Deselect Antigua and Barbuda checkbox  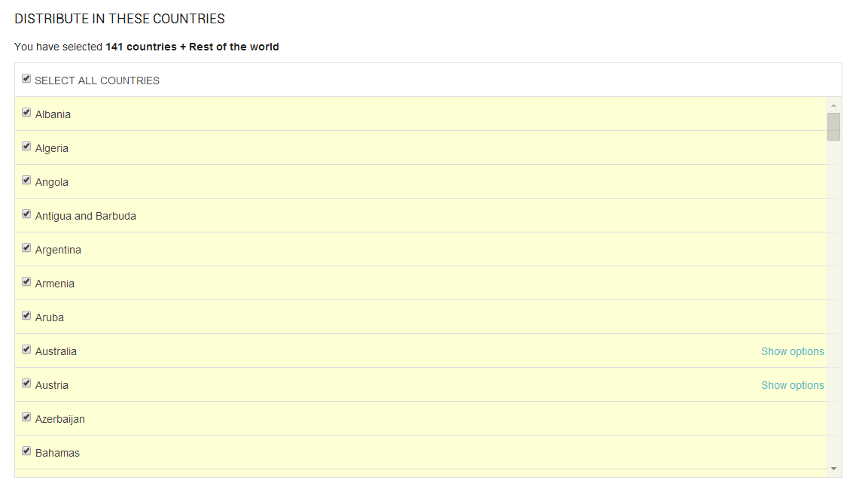(26, 214)
